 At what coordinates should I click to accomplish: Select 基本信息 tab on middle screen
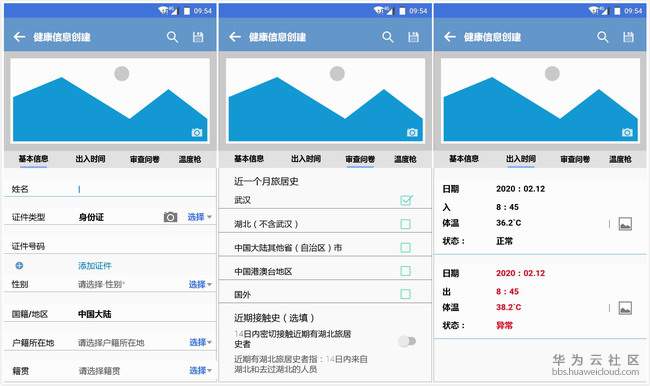tap(249, 159)
